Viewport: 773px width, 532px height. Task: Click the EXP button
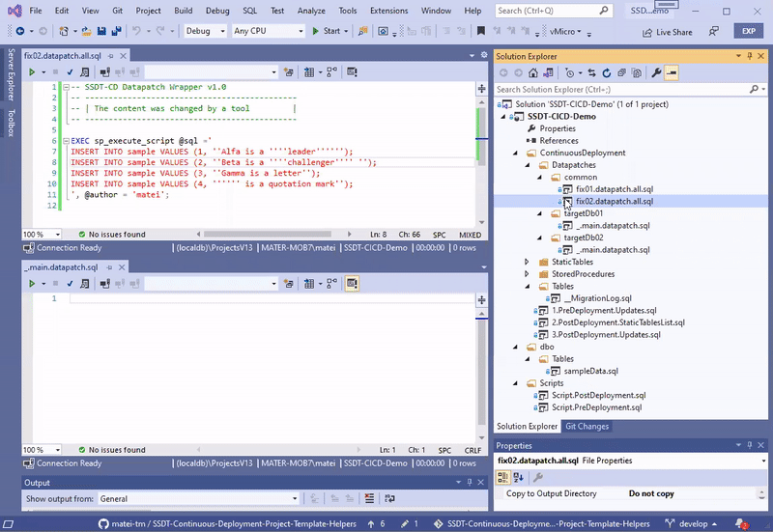tap(749, 31)
